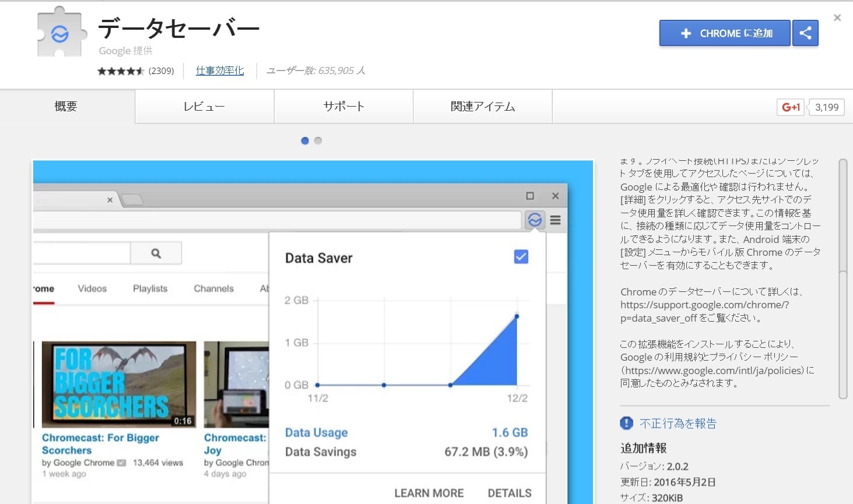
Task: Click the 1.6 GB usage value
Action: point(510,432)
